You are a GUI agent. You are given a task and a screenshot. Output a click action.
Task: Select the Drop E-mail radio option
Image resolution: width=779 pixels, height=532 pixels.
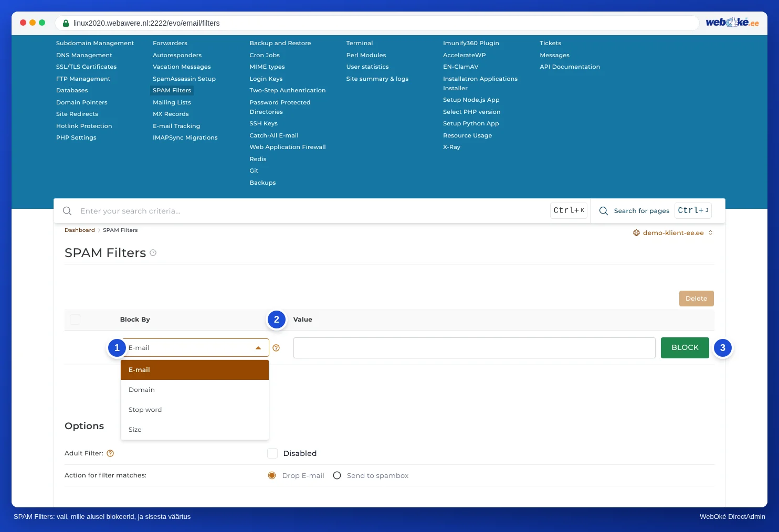tap(272, 475)
